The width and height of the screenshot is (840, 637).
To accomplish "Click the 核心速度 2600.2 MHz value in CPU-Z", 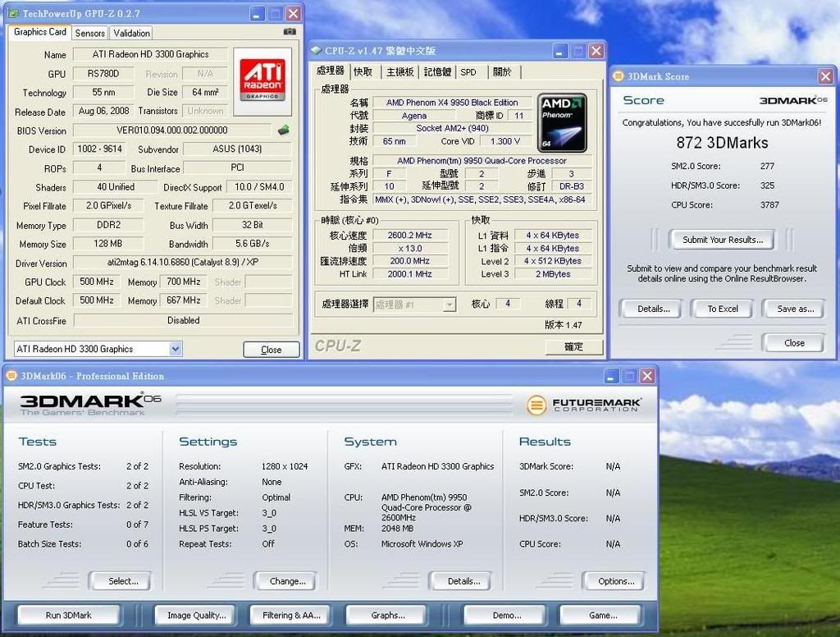I will [x=410, y=235].
